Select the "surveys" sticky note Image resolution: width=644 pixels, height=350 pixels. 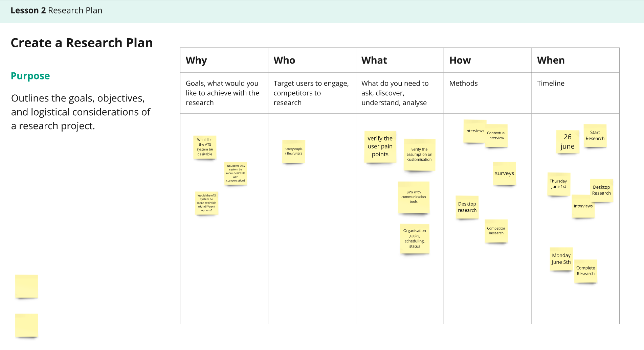point(504,173)
